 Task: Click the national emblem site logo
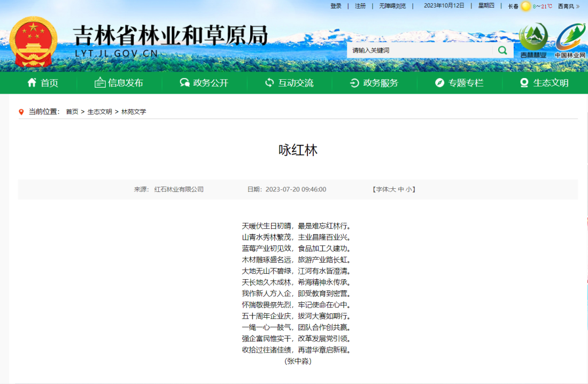pos(34,40)
